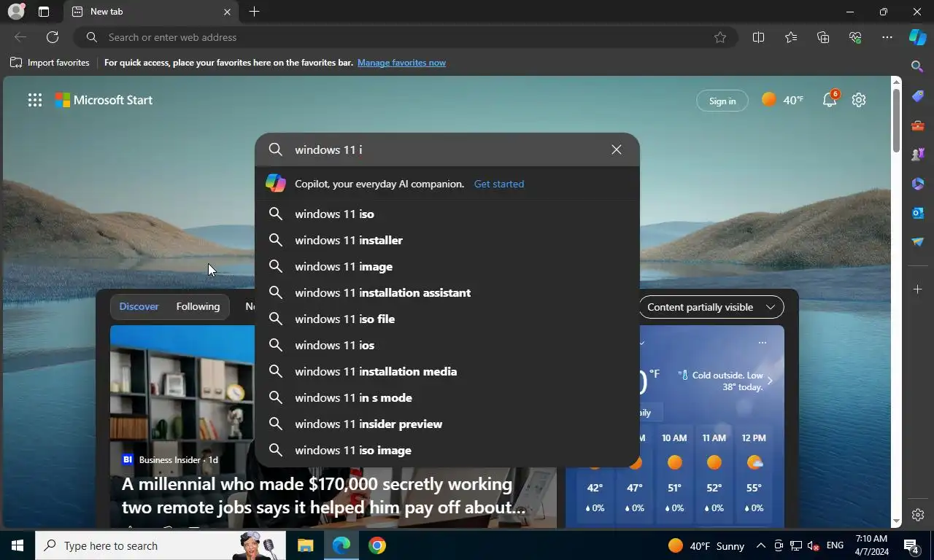Click into the address bar
Viewport: 934px width, 560px height.
405,37
